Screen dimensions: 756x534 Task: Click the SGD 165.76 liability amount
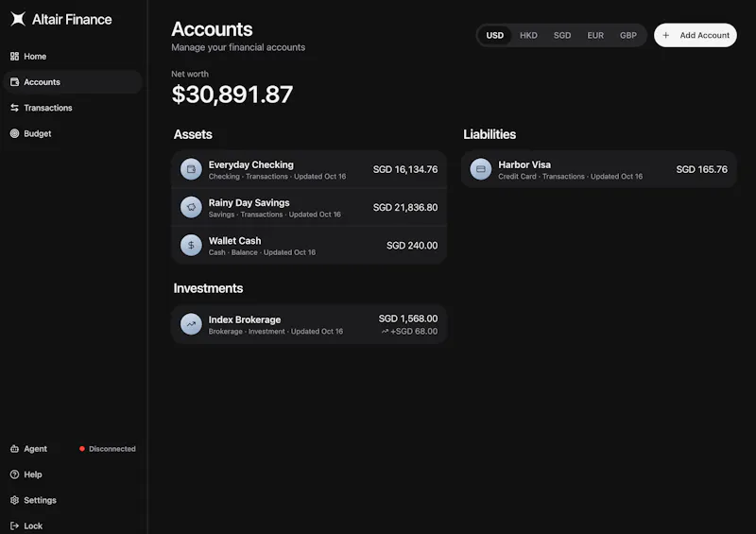[702, 169]
